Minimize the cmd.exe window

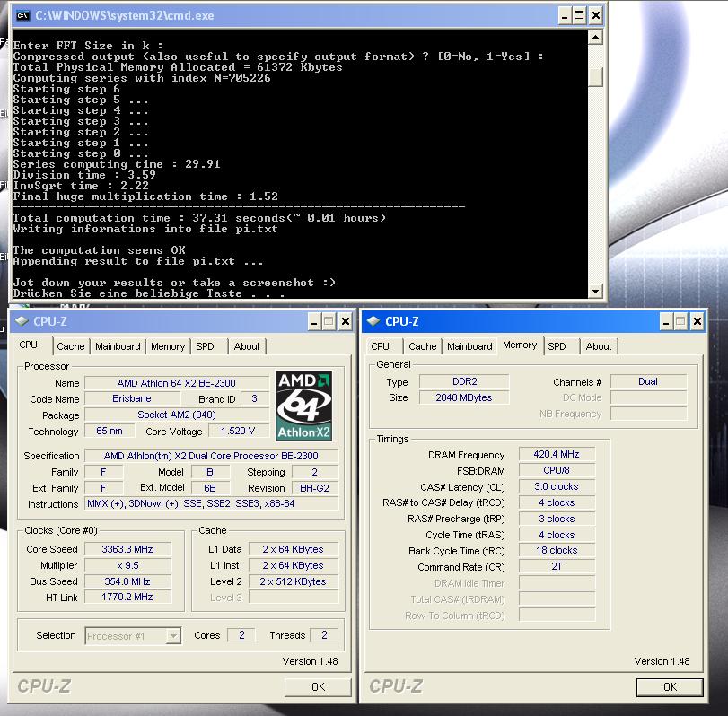[564, 16]
